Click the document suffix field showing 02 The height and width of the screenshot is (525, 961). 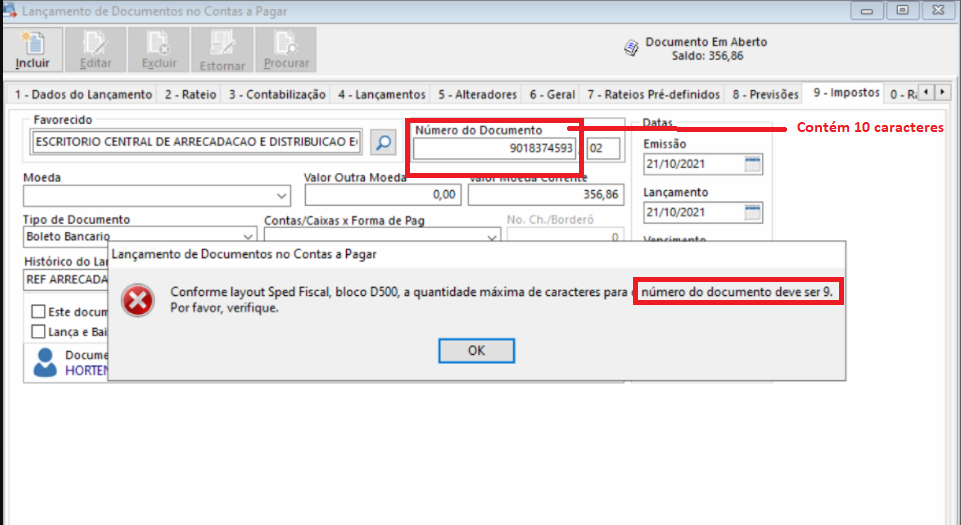(x=603, y=148)
